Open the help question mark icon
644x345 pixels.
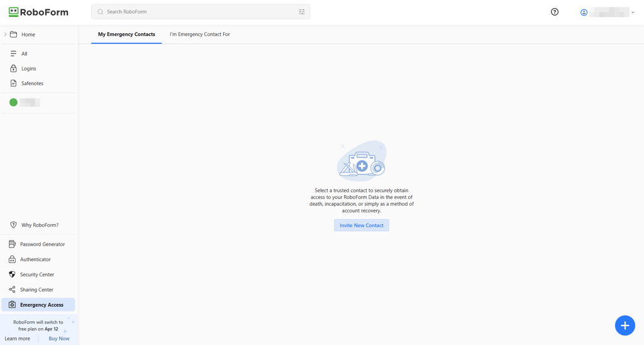[x=555, y=12]
